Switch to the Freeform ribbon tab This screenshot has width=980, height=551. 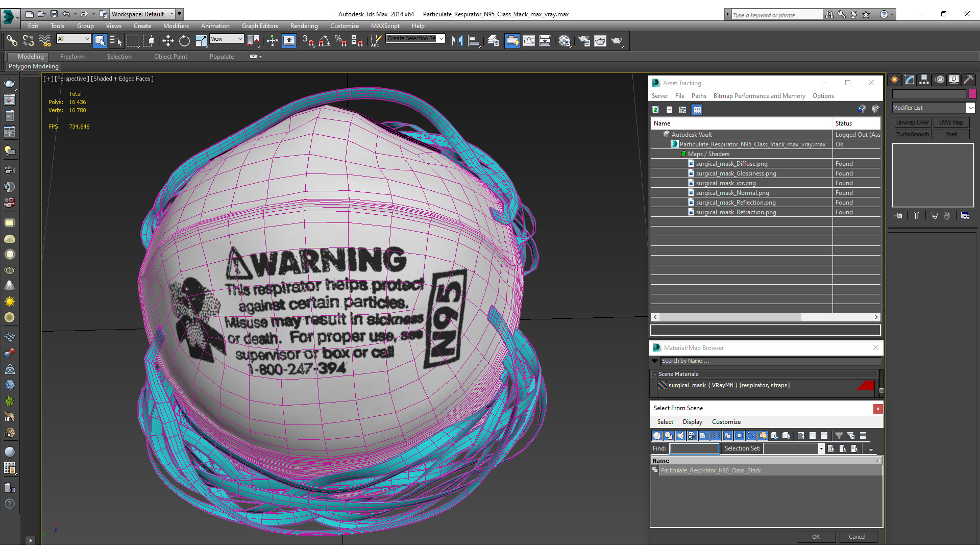72,57
